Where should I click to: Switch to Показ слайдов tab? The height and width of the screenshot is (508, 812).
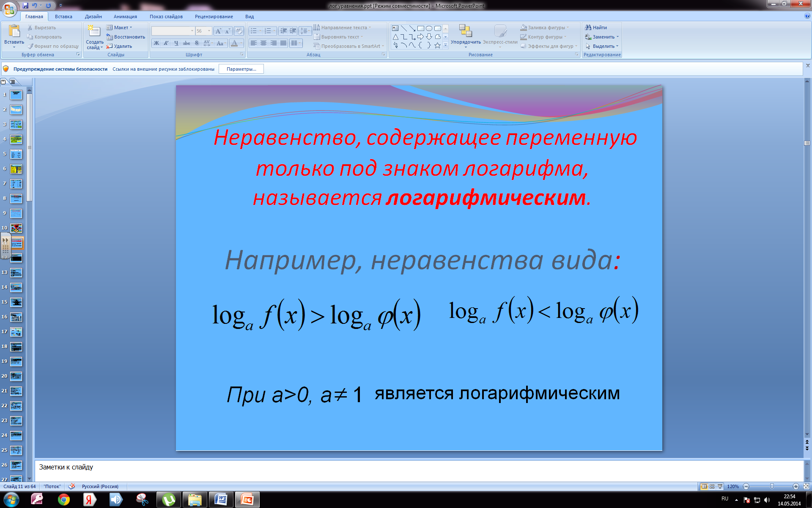pyautogui.click(x=166, y=17)
